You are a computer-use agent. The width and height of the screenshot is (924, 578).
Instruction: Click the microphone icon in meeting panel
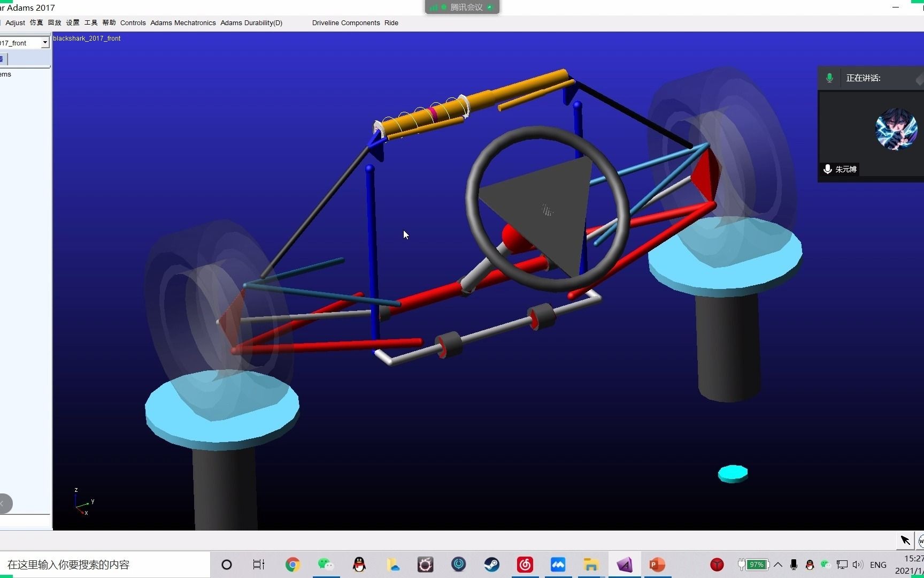coord(829,78)
